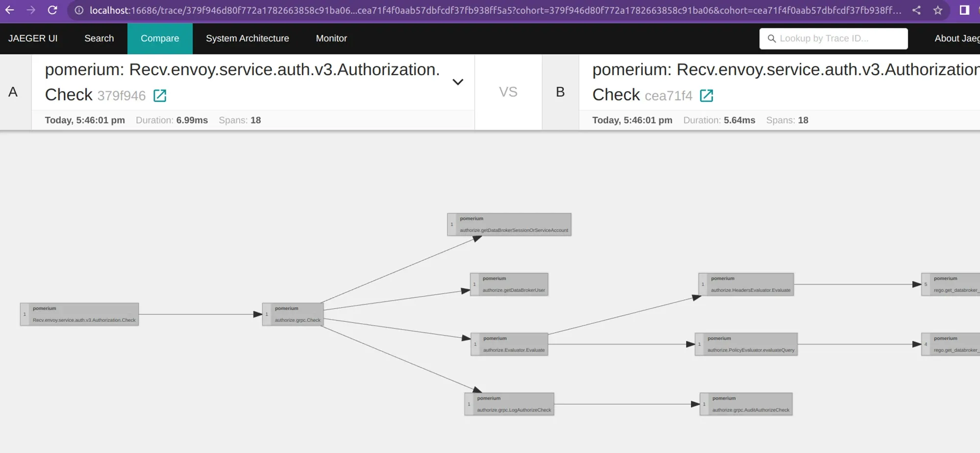Select the authorize.Evaluator.Evaluate node
The image size is (980, 453).
pos(509,344)
